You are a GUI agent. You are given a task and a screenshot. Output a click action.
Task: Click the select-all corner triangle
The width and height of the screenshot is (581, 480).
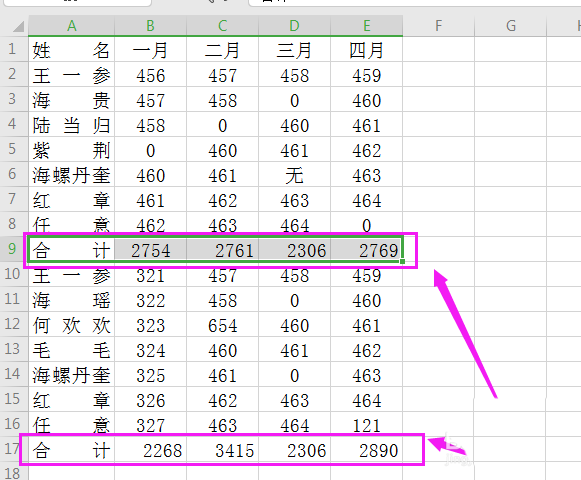pos(18,27)
